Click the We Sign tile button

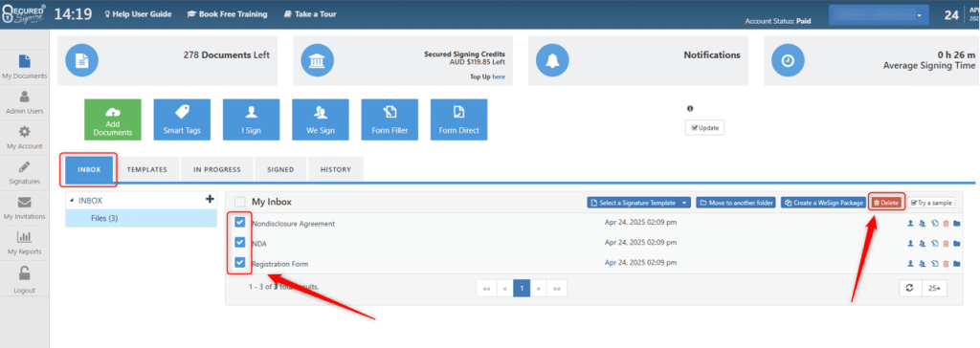pos(321,120)
